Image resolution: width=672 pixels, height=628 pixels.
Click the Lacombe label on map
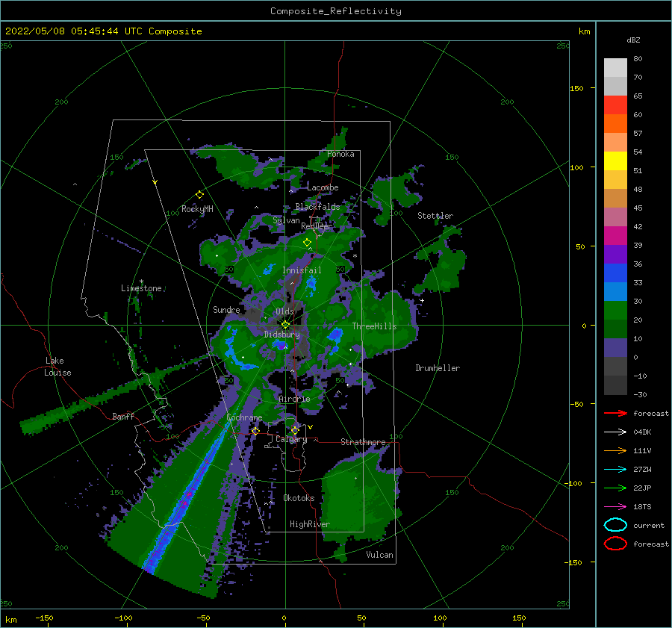323,187
